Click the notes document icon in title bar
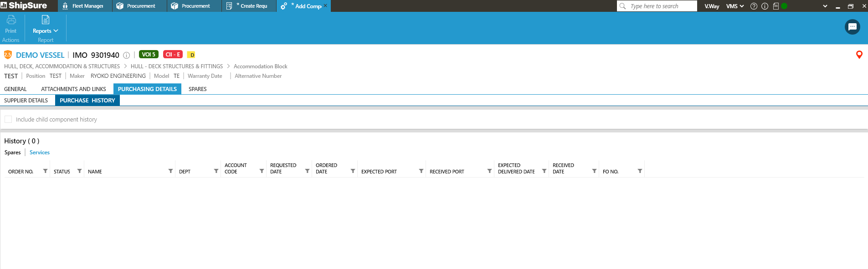This screenshot has width=868, height=269. 776,6
